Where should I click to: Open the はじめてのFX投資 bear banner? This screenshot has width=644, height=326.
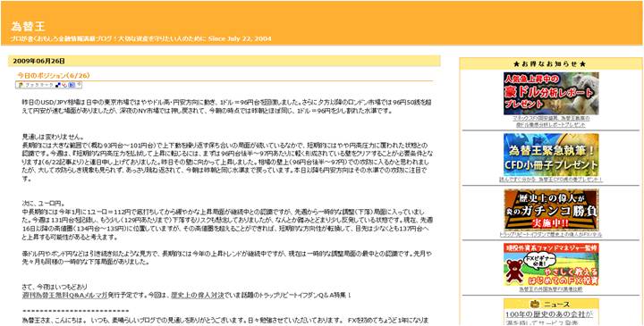[551, 264]
